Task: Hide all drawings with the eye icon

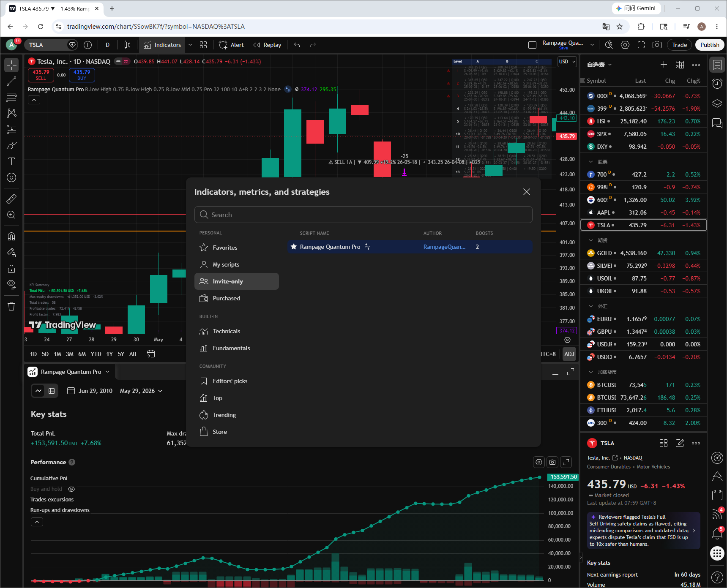Action: 11,285
